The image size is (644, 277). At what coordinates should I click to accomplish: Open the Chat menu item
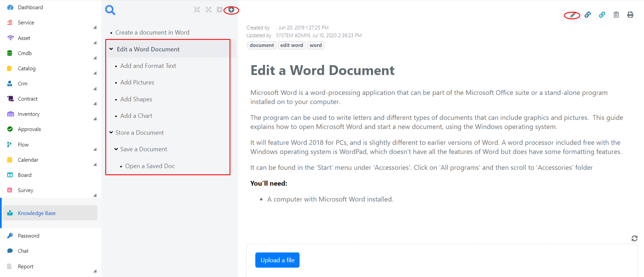tap(23, 251)
